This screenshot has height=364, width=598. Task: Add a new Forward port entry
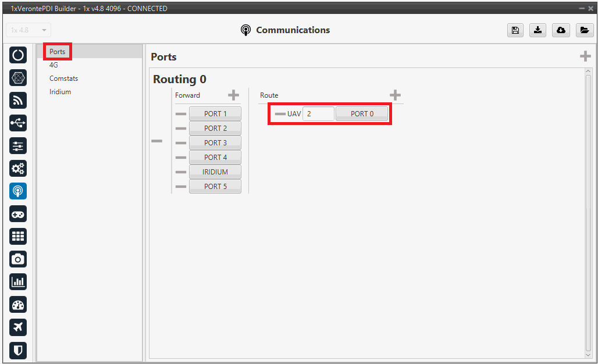(x=233, y=95)
